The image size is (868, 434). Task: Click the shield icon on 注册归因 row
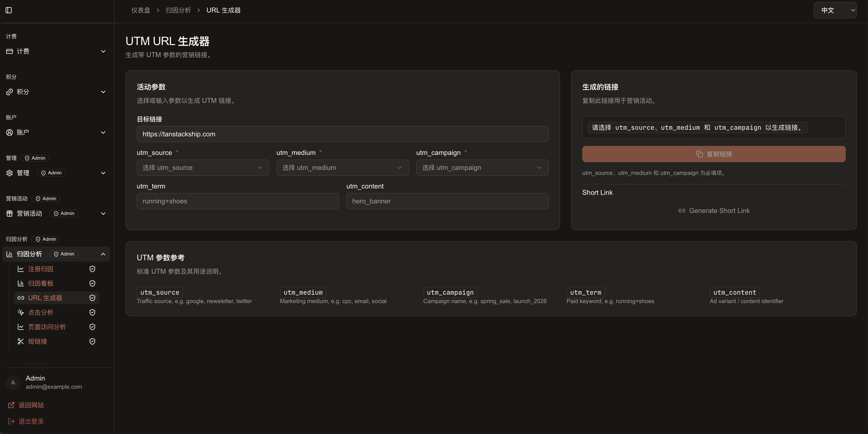tap(92, 269)
